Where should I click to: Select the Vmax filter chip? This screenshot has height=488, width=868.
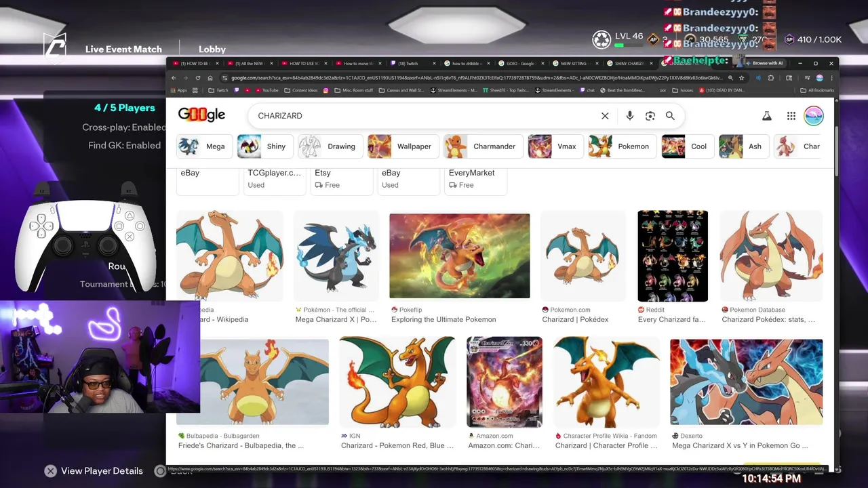555,146
